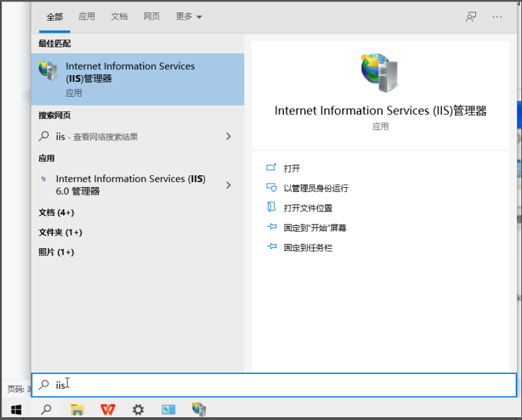Choose 固定到任务栏 option
522x420 pixels.
[308, 248]
